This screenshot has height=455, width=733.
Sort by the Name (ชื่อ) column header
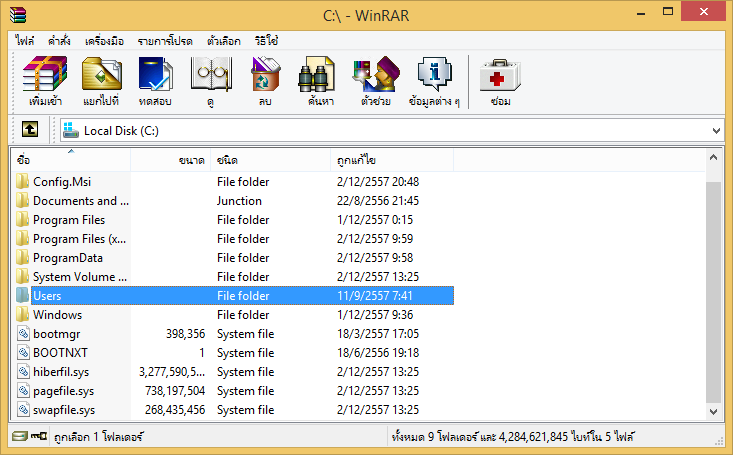pos(71,160)
